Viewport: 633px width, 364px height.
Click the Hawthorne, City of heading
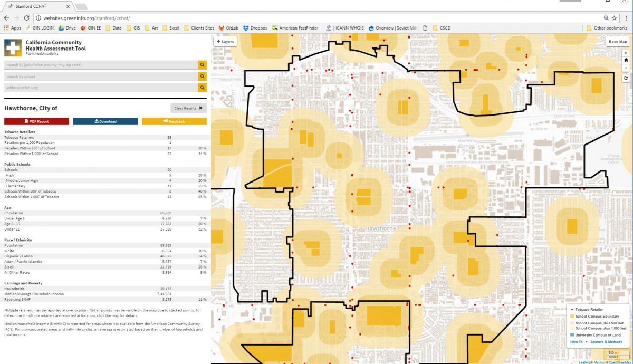pos(31,108)
